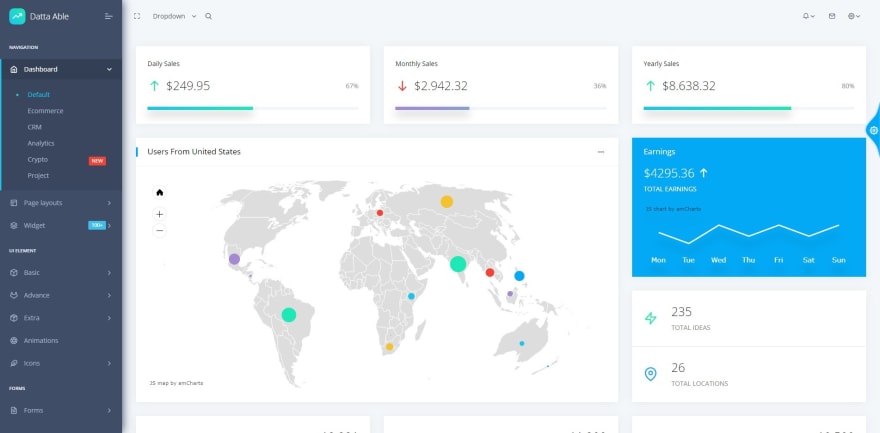The height and width of the screenshot is (433, 880).
Task: Expand the Basic menu chevron
Action: click(109, 273)
